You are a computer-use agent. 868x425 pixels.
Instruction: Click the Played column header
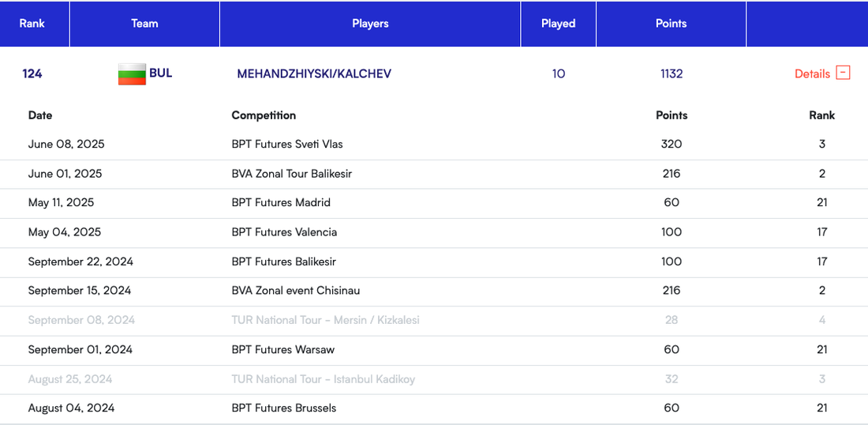coord(558,24)
